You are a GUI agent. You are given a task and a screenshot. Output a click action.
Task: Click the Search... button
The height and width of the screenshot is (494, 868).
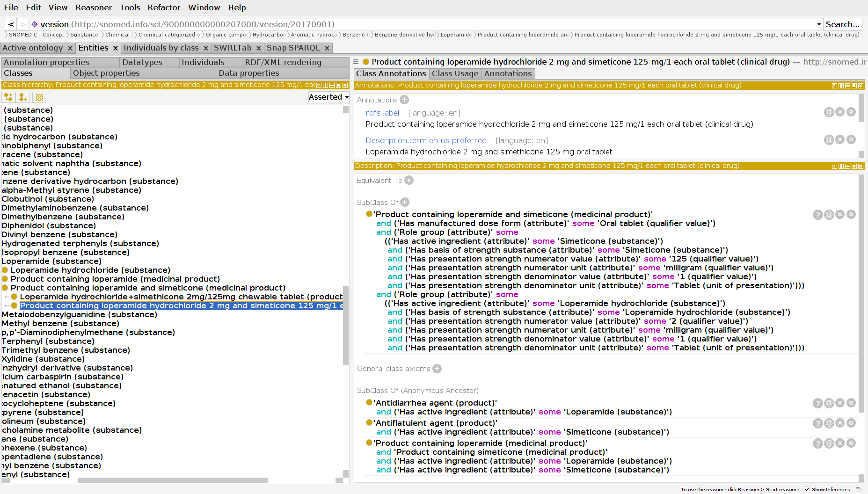(842, 24)
